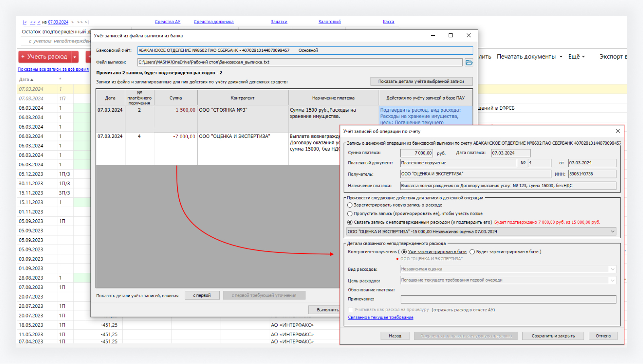Close the 'Учёт записей об операции по счету' dialog
Viewport: 643px width, 364px height.
click(618, 131)
